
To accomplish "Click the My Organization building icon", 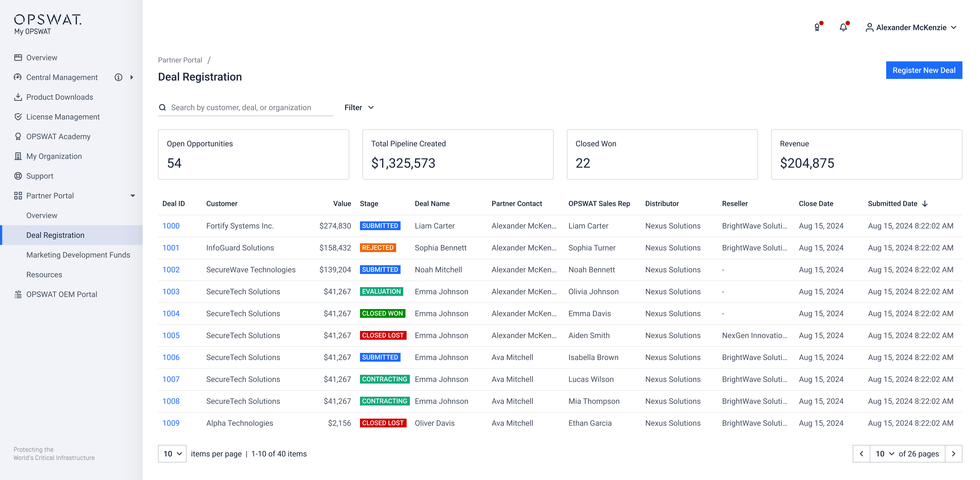I will point(18,156).
